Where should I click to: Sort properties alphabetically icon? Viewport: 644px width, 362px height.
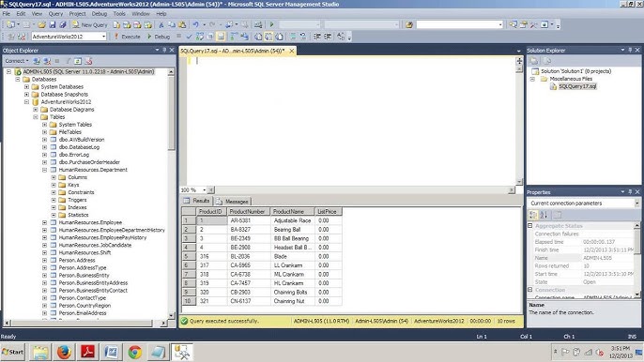click(544, 215)
